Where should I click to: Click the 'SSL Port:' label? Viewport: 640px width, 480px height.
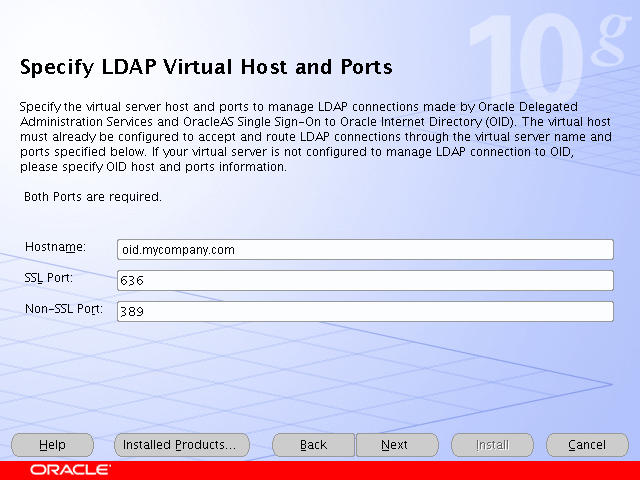click(49, 278)
